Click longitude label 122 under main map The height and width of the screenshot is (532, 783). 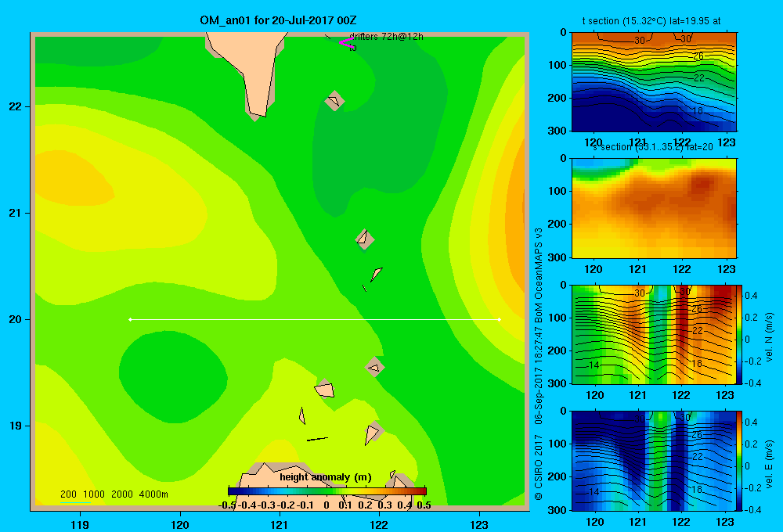(380, 524)
